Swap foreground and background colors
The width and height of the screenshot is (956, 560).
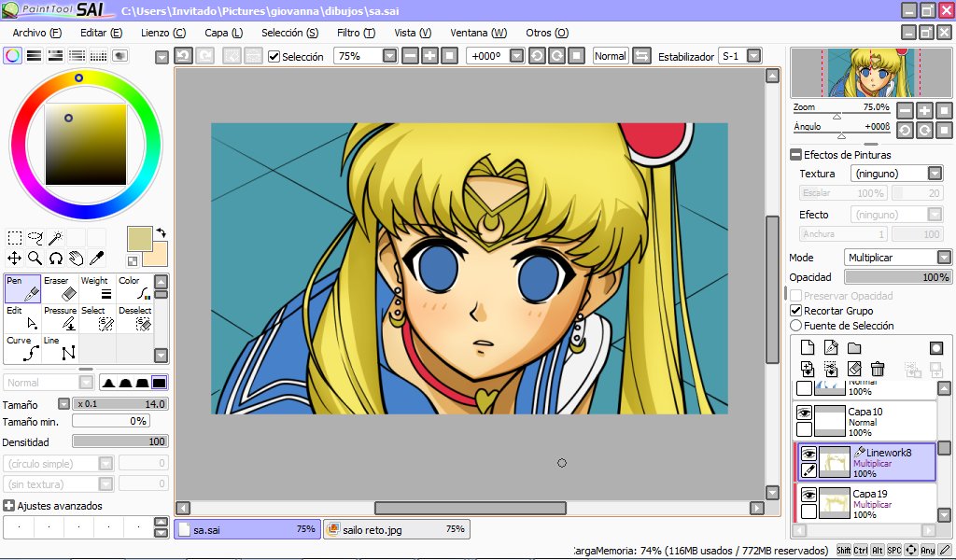tap(161, 232)
